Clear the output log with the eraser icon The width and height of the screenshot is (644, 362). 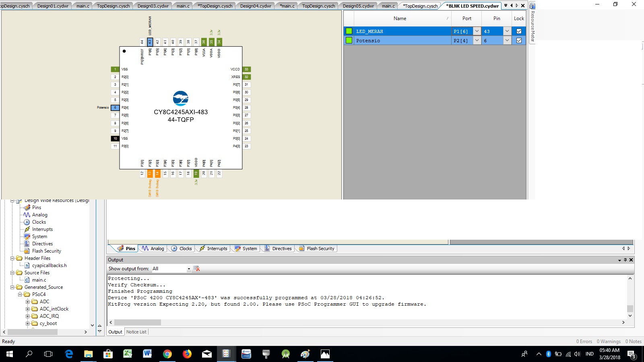tap(196, 269)
